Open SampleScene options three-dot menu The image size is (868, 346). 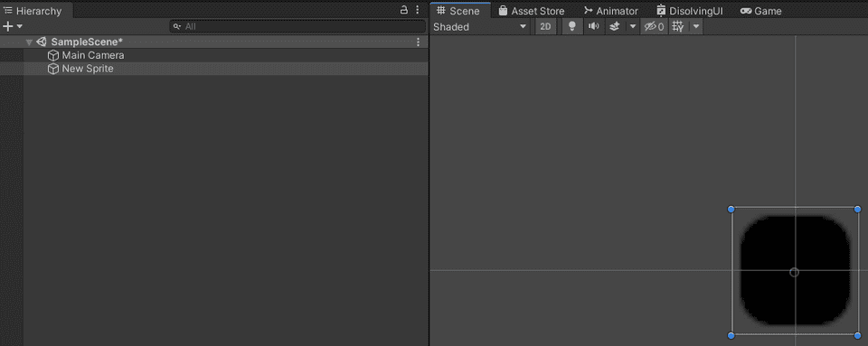coord(418,42)
